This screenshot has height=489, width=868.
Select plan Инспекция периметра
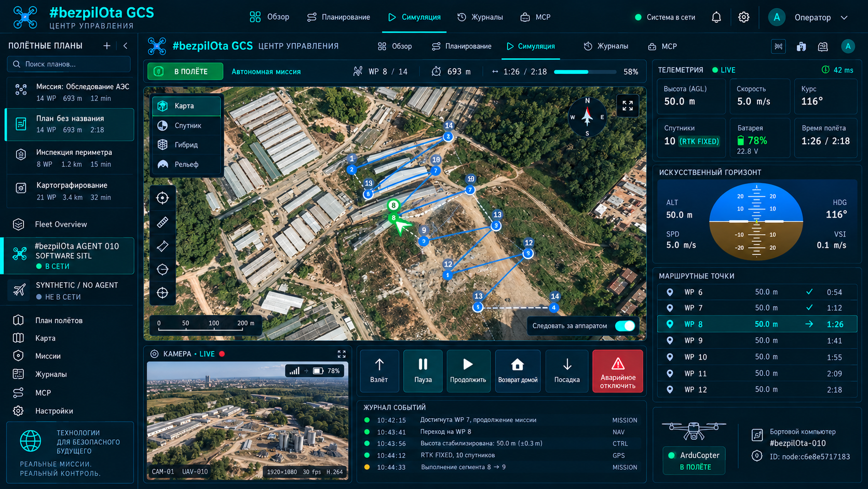point(70,158)
